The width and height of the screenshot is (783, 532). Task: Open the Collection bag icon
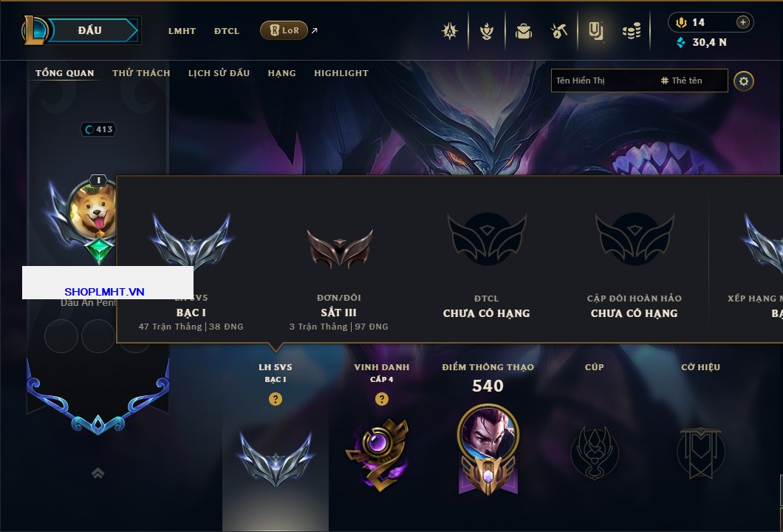click(x=523, y=31)
